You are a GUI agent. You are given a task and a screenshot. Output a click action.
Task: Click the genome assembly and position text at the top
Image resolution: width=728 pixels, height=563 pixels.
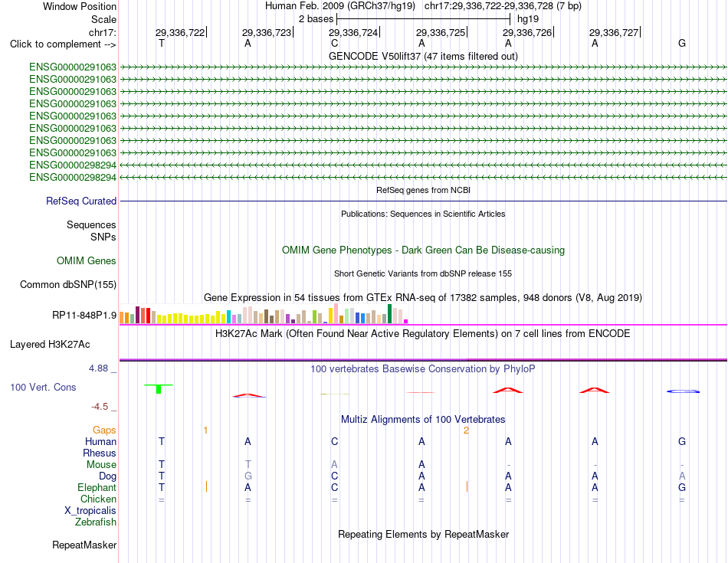click(423, 6)
